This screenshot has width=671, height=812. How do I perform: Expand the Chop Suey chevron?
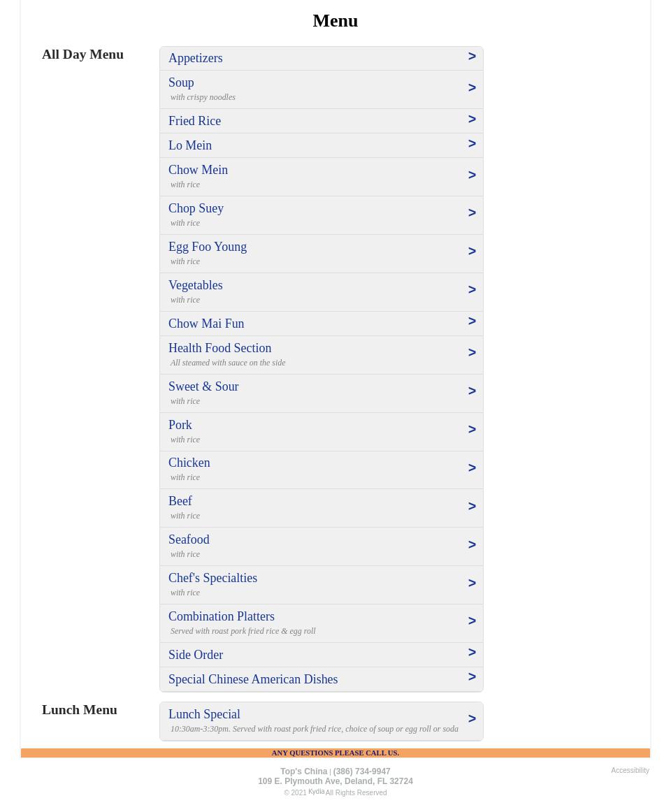[x=472, y=213]
